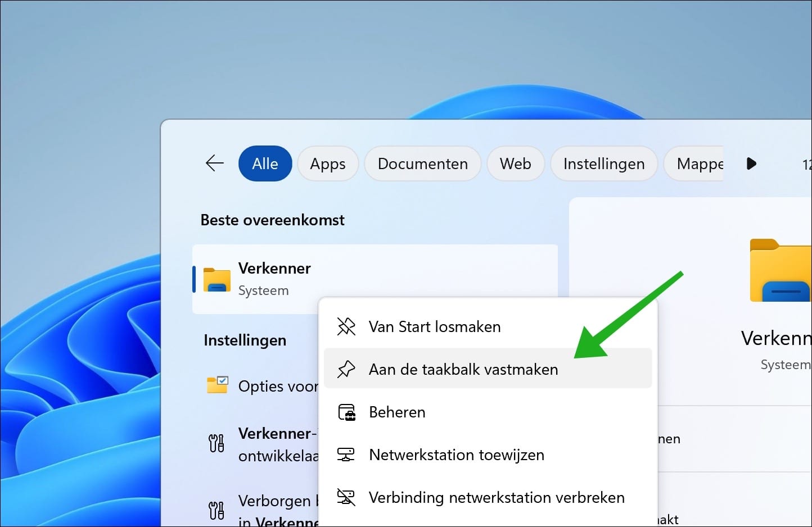Viewport: 812px width, 527px height.
Task: Select 'Van Start losmaken' in the menu
Action: (435, 326)
